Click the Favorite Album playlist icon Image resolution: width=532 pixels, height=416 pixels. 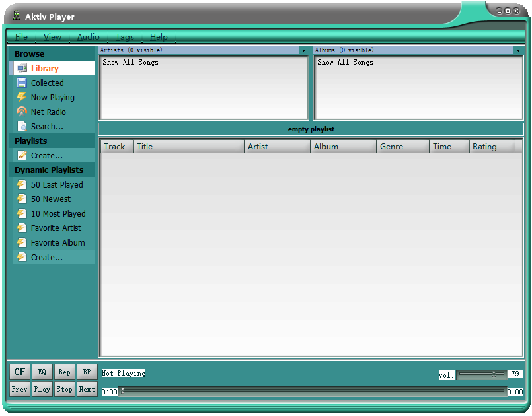tap(22, 243)
